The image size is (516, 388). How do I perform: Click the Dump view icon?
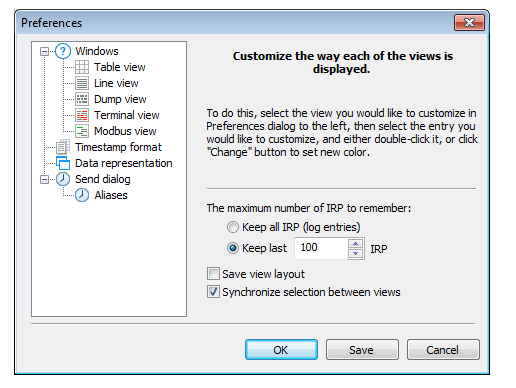[82, 99]
